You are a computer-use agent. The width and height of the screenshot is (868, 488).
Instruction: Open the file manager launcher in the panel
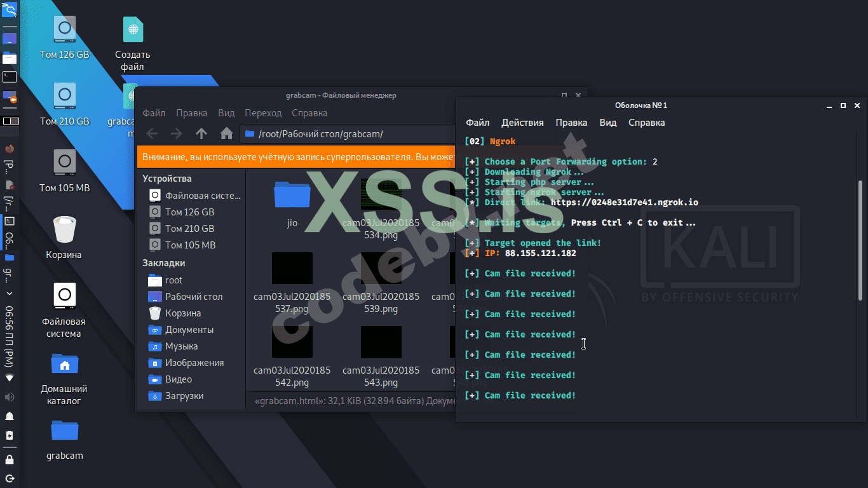(10, 58)
